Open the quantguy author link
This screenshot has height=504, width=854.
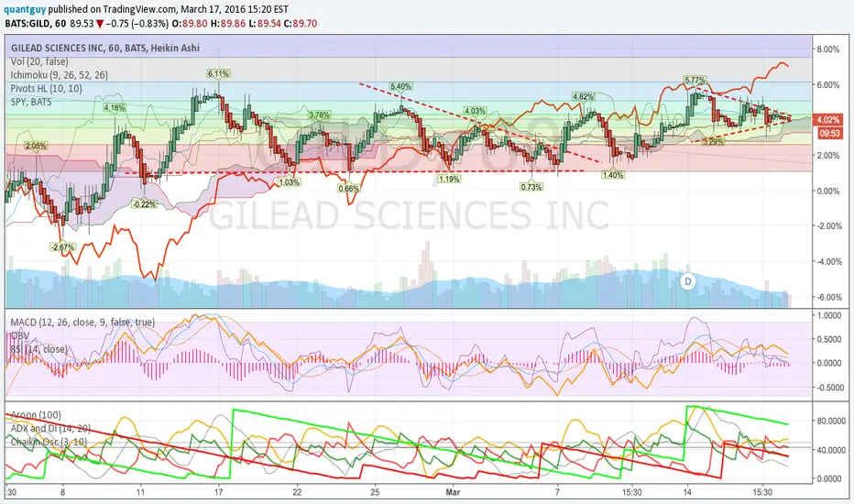click(23, 9)
